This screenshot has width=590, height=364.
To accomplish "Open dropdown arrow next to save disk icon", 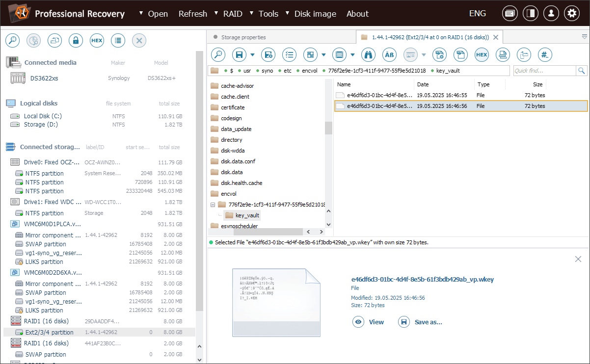I will (252, 54).
